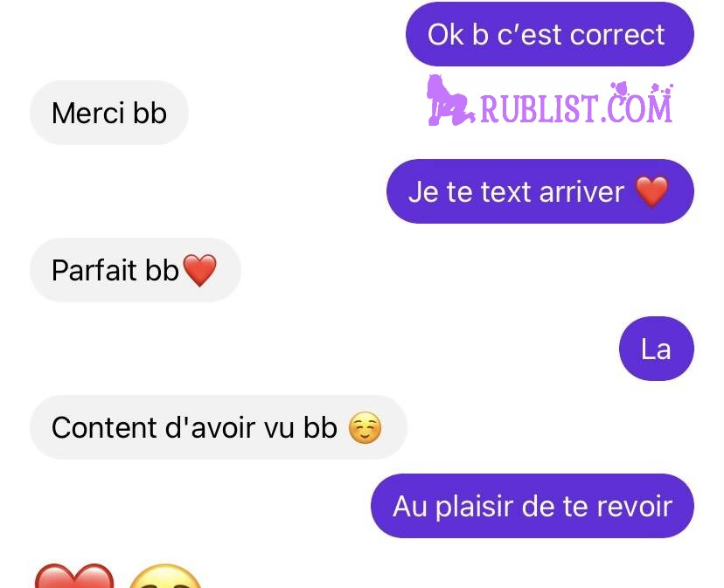Select the 'Je te text arriver' message
Image resolution: width=724 pixels, height=588 pixels.
pos(540,191)
